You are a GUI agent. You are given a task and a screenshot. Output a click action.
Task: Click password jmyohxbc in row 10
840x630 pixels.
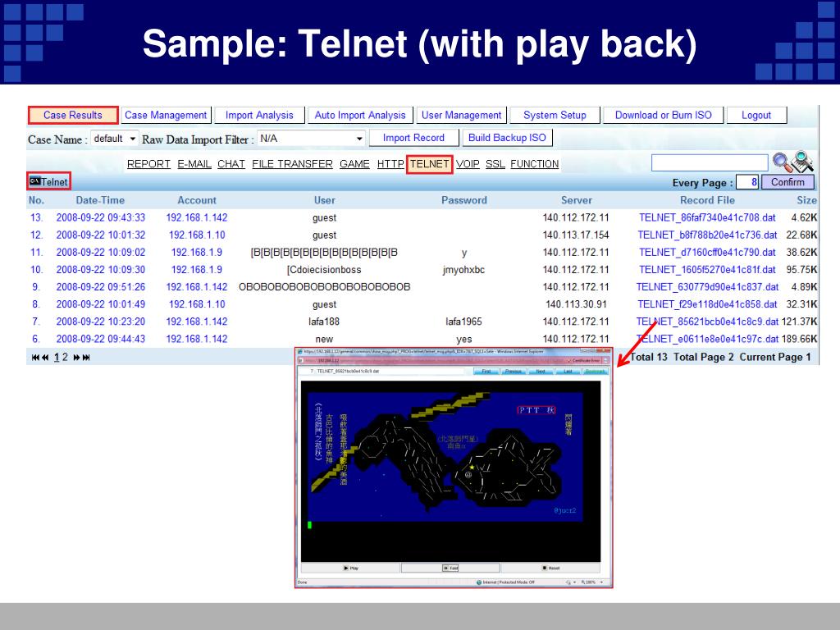click(x=464, y=269)
